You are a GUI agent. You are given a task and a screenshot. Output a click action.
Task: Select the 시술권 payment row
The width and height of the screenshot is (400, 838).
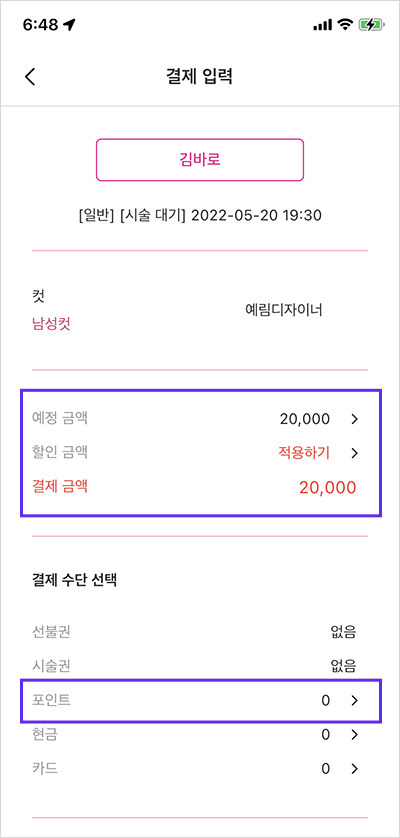[x=194, y=666]
